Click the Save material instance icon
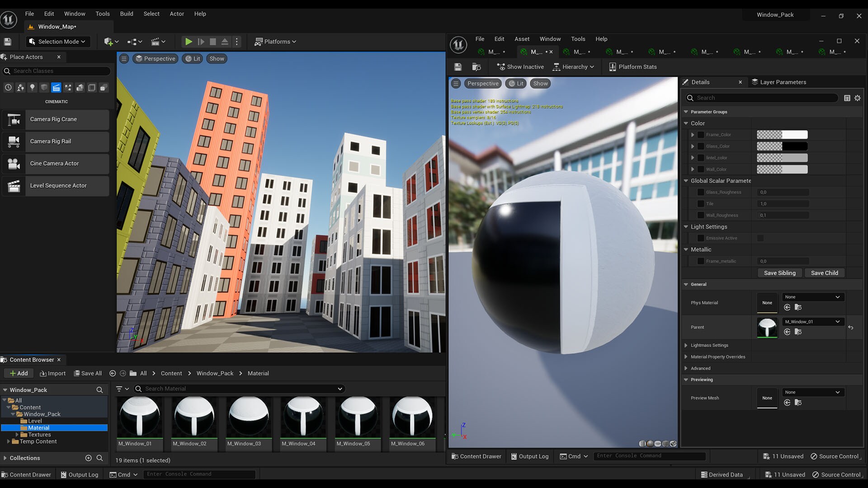The width and height of the screenshot is (868, 488). click(x=458, y=66)
